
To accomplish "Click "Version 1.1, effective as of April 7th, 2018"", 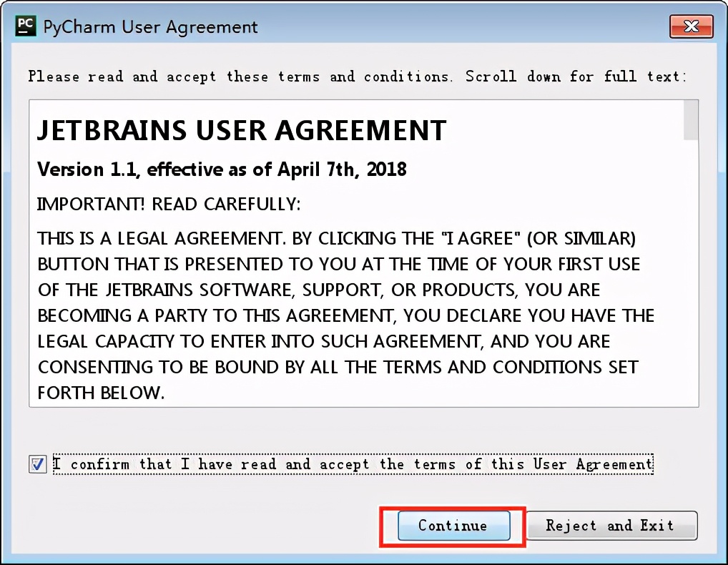I will pos(222,169).
